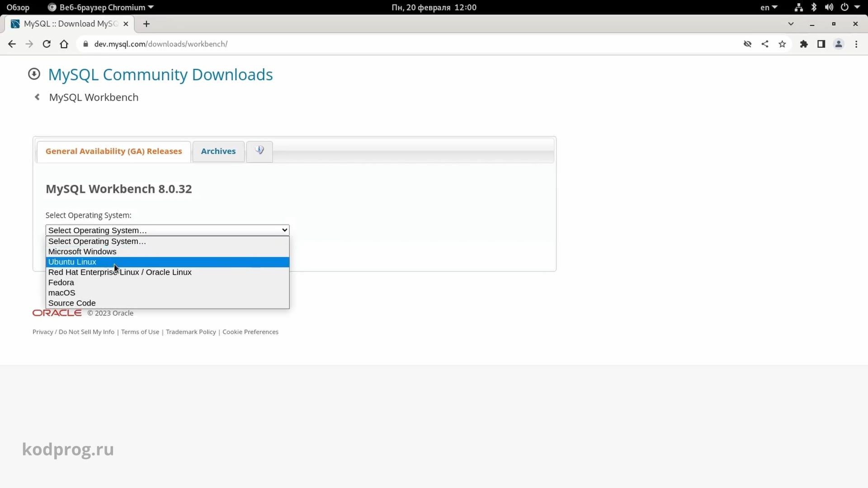Screen dimensions: 868x488
Task: Reload the MySQL downloads page
Action: (47, 44)
